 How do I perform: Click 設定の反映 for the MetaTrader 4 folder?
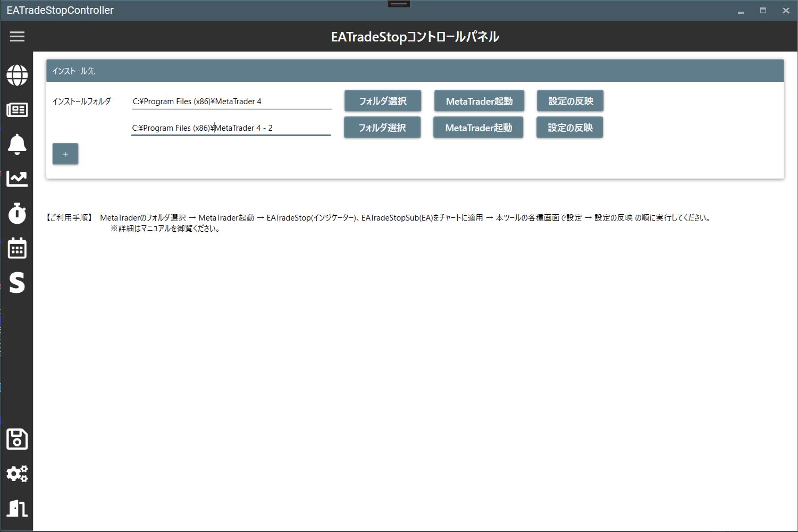(570, 101)
